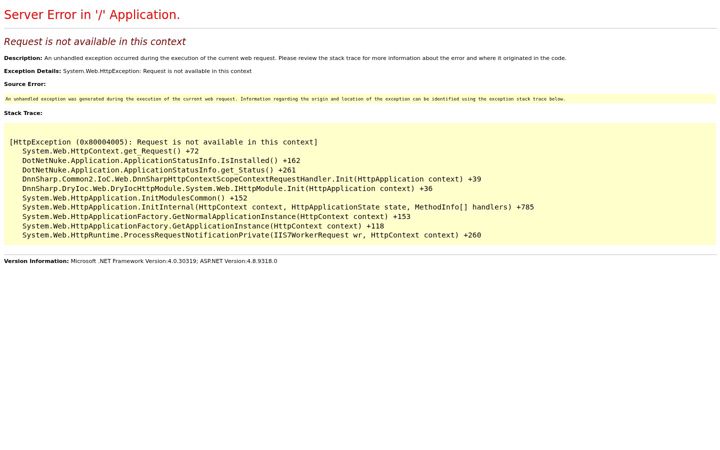Image resolution: width=720 pixels, height=450 pixels.
Task: Click the 'DnnSharp.DryIoc.Web.DryIocHttpModule' line
Action: (x=227, y=188)
